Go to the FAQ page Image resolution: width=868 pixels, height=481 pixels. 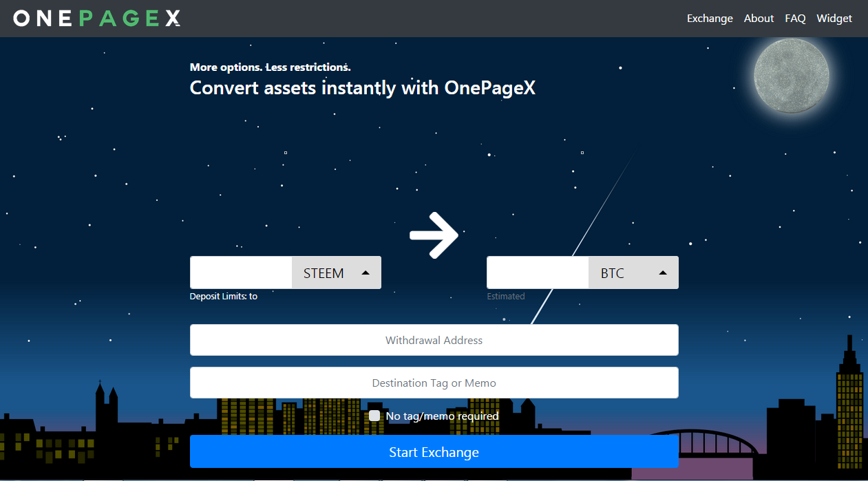(795, 19)
